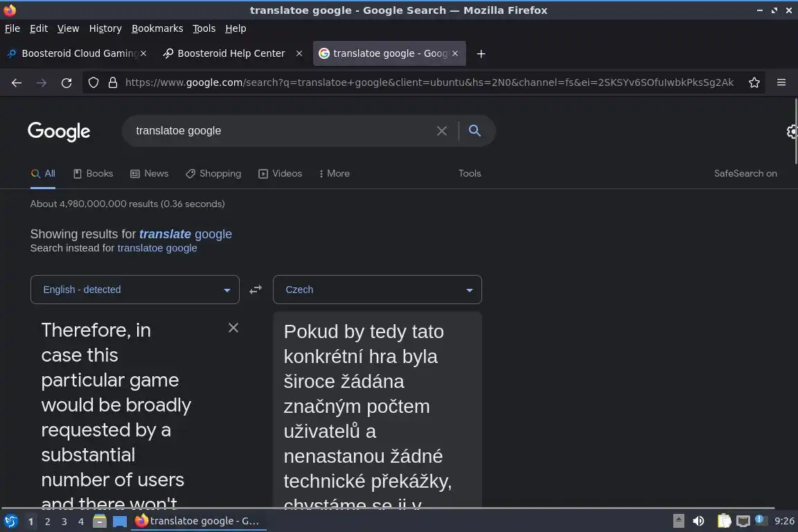Screen dimensions: 798x532
Task: Open Google search Tools filter
Action: (470, 174)
